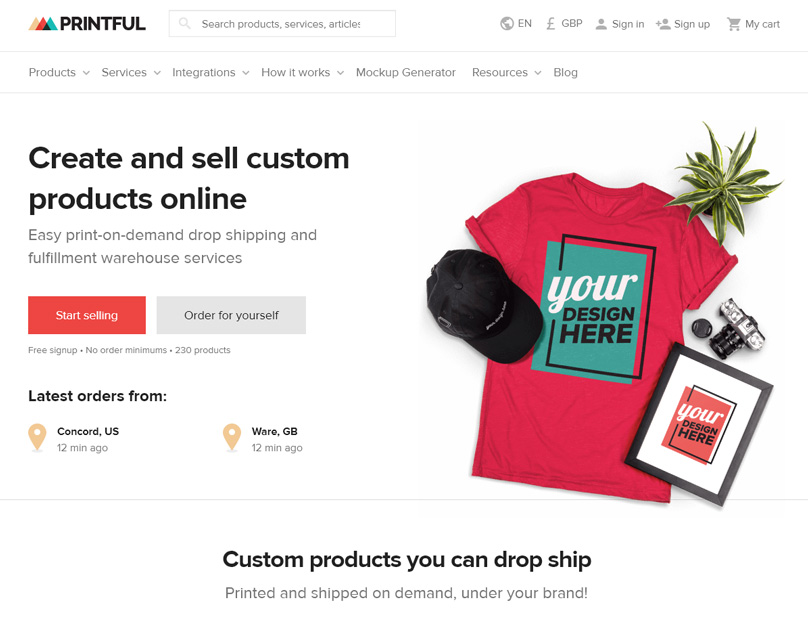808x617 pixels.
Task: Click the Sign in person icon
Action: 601,24
